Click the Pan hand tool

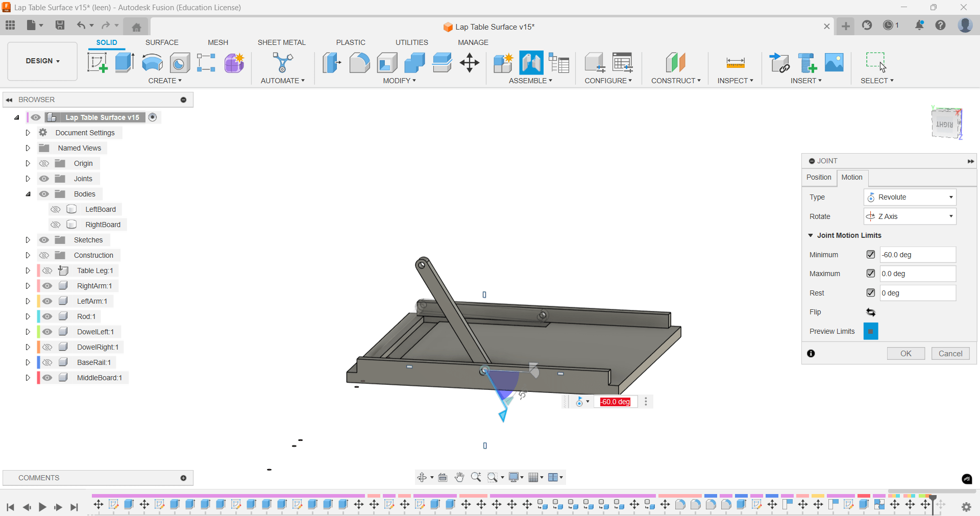pos(459,477)
